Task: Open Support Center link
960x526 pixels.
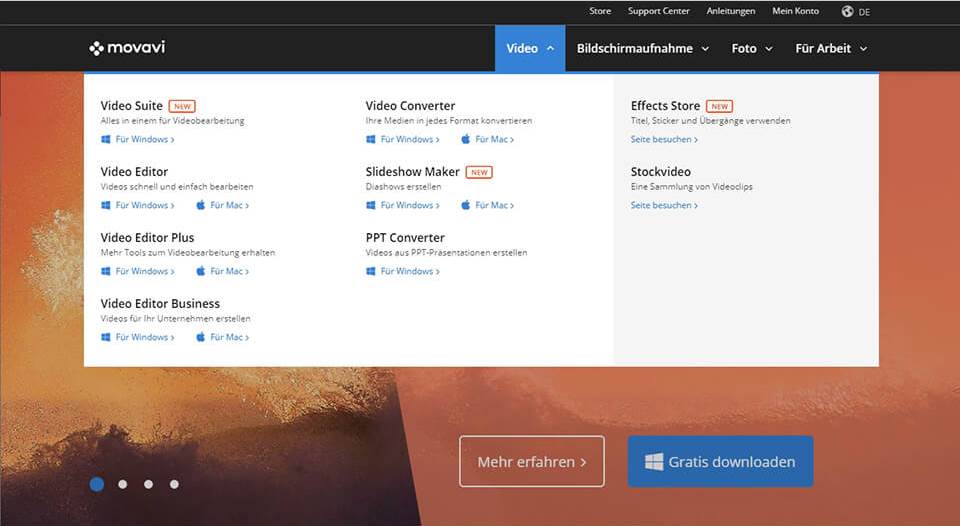Action: click(x=659, y=11)
